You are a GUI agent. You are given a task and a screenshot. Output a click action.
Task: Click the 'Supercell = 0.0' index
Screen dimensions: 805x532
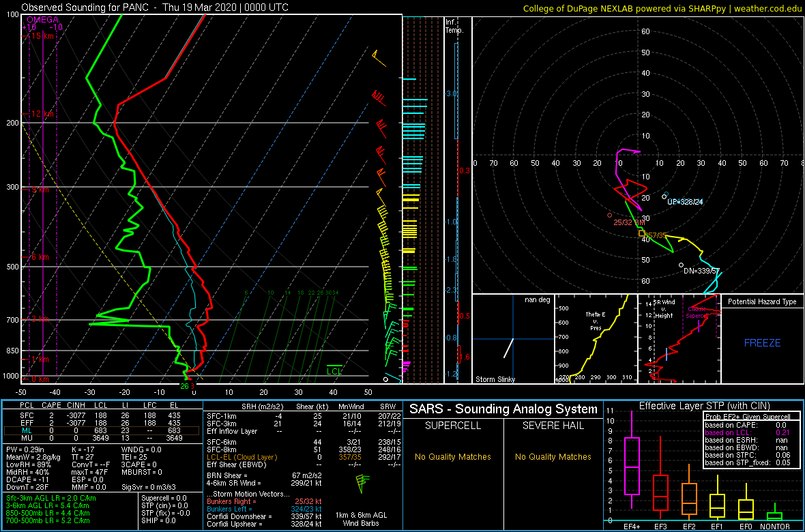click(x=164, y=498)
